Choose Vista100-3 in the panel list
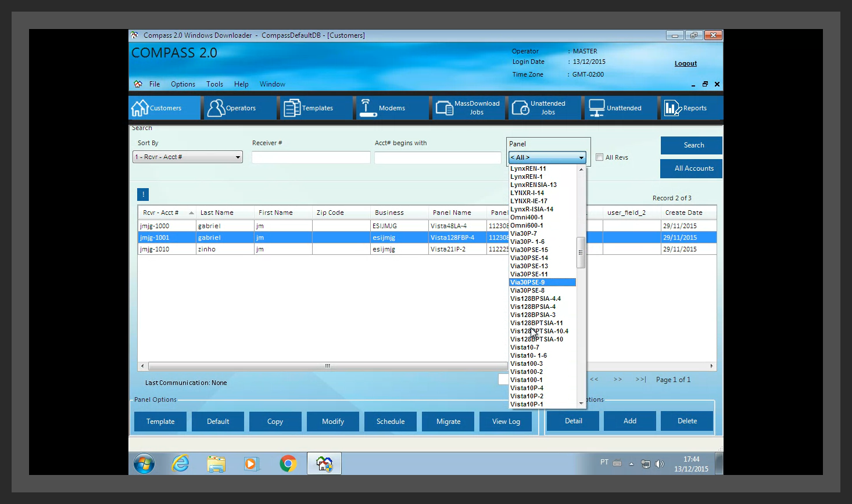 pyautogui.click(x=542, y=363)
